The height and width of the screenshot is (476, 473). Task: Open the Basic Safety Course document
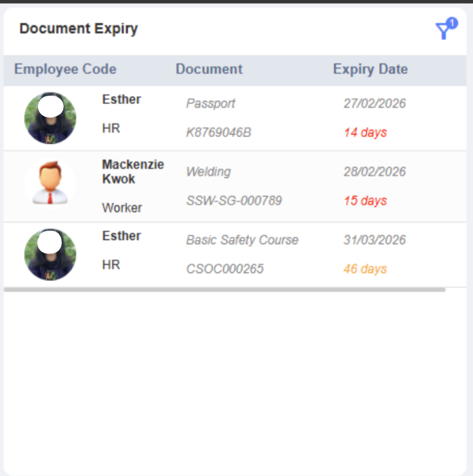coord(242,240)
